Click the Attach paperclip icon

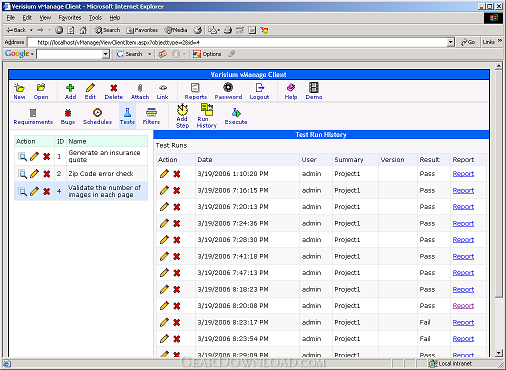(140, 88)
